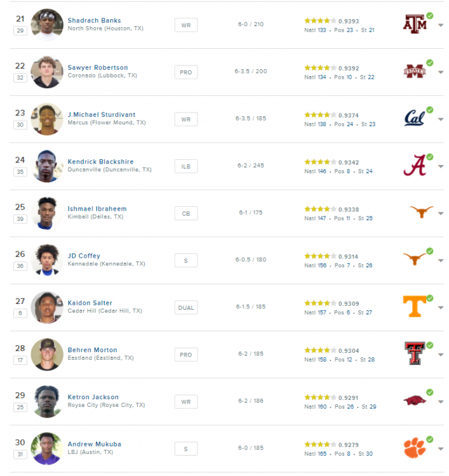449x476 pixels.
Task: Click the Texas A&M logo for Shadrach Banks
Action: tap(415, 24)
